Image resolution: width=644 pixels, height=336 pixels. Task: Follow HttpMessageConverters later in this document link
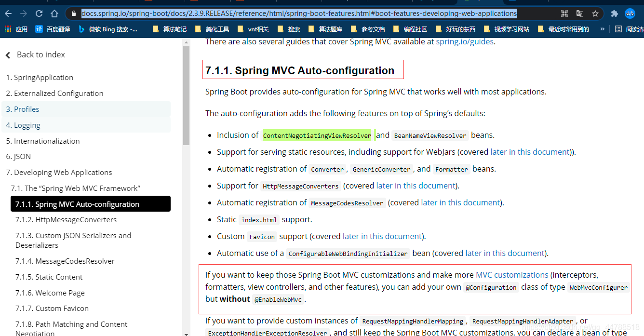(416, 186)
